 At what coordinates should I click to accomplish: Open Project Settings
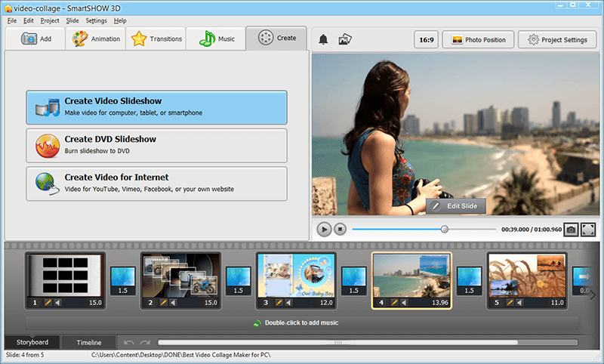pos(557,40)
